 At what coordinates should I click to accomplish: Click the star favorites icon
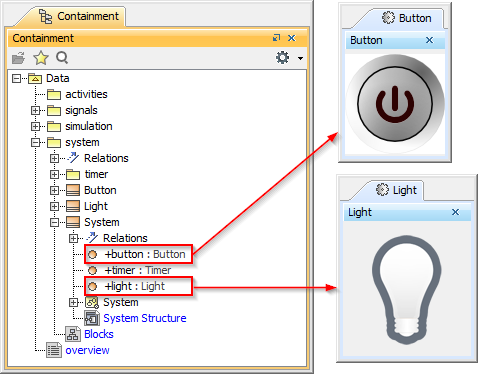click(41, 58)
